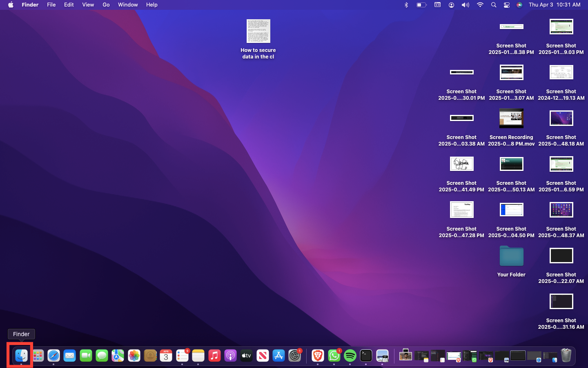Viewport: 588px width, 368px height.
Task: Launch Spotify from the Dock
Action: (350, 356)
